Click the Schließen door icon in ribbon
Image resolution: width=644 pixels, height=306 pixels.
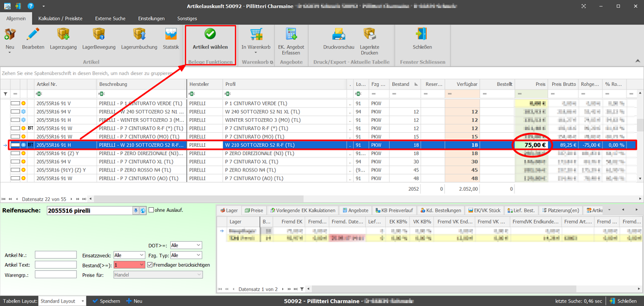[x=422, y=35]
